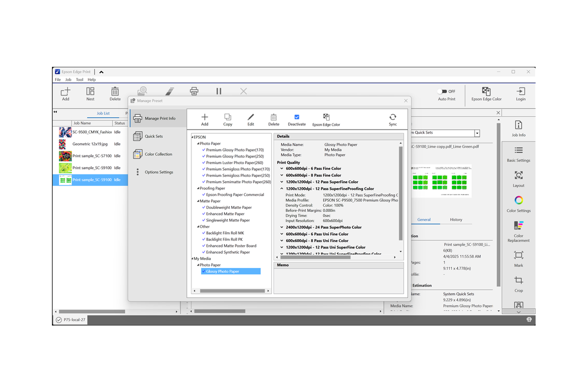
Task: Open Color Replacement in right sidebar
Action: pos(518,232)
